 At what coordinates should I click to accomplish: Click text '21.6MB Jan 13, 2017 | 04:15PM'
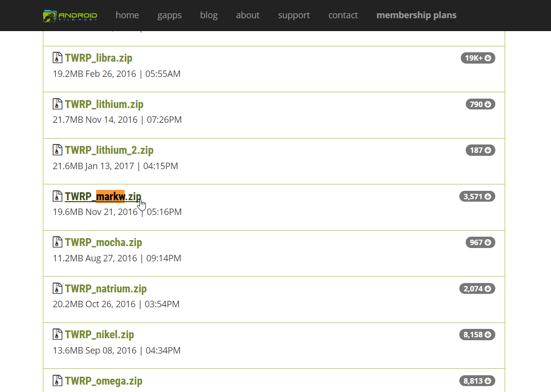point(115,166)
